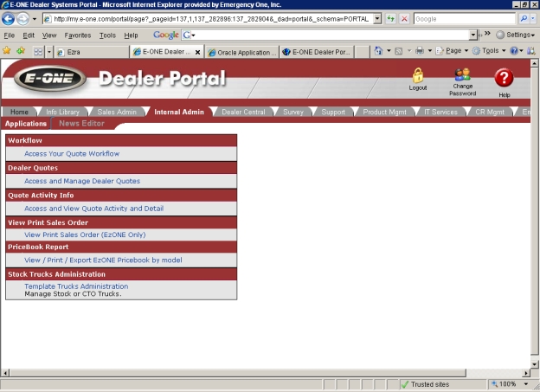Switch to the Ezra browser tab
The width and height of the screenshot is (540, 392).
[x=92, y=52]
